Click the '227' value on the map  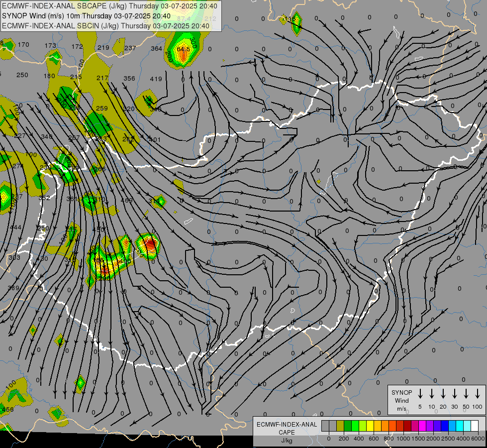pyautogui.click(x=19, y=136)
